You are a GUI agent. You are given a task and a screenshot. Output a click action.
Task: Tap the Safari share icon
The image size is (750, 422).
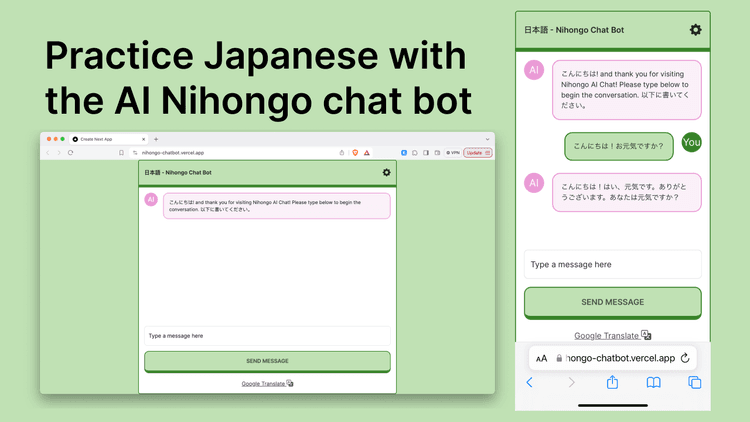[612, 382]
